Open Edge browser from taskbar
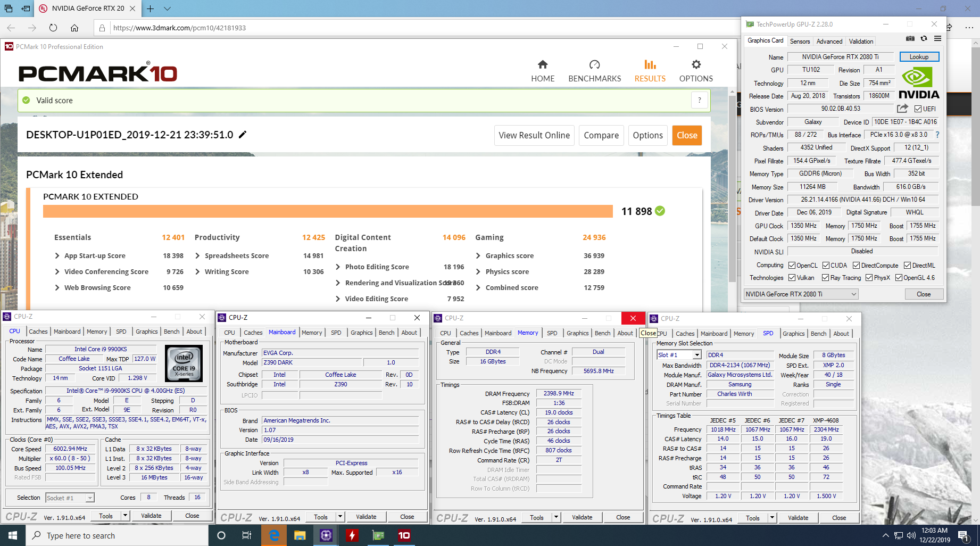The image size is (980, 546). [274, 535]
